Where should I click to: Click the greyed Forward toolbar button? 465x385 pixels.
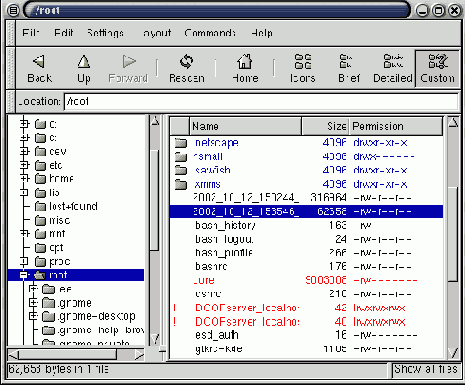128,69
